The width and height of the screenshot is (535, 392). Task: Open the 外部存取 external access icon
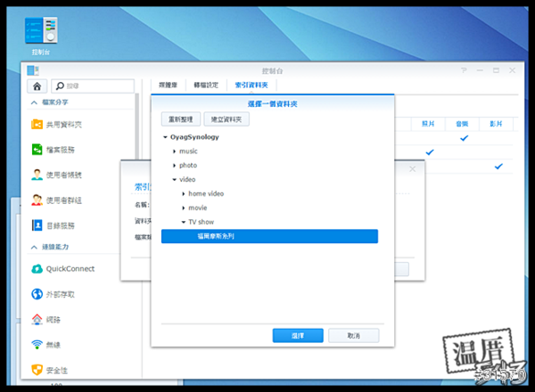[x=37, y=294]
